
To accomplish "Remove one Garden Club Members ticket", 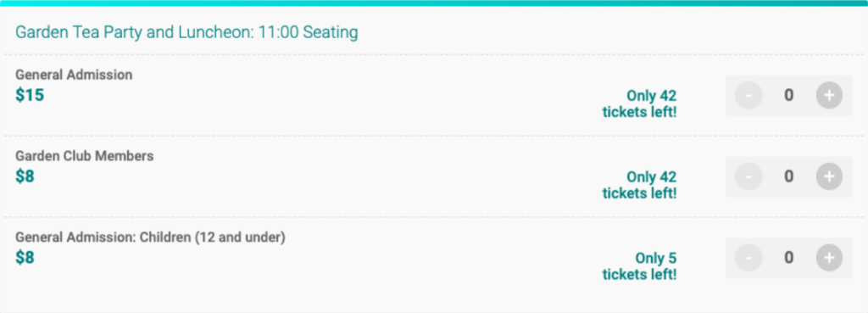I will [x=748, y=176].
